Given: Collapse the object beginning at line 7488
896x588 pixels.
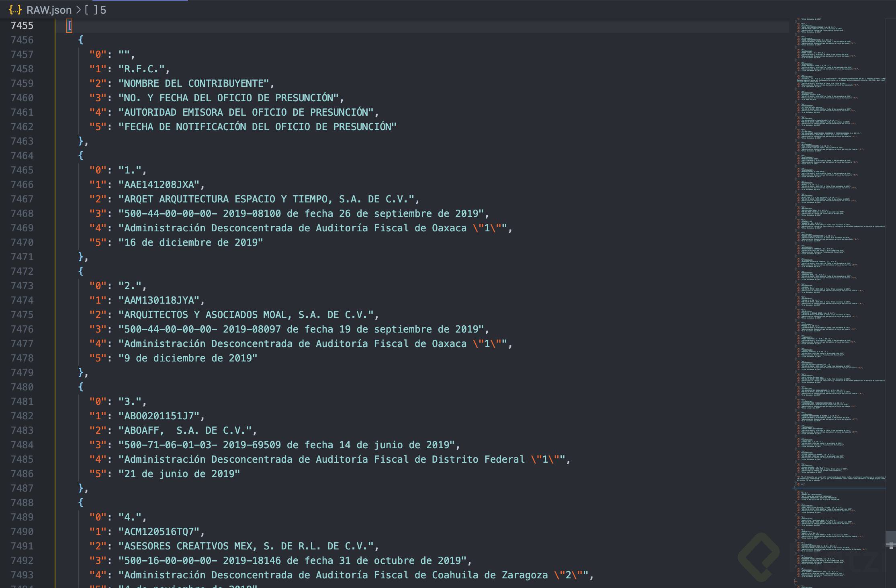Looking at the screenshot, I should pos(59,502).
